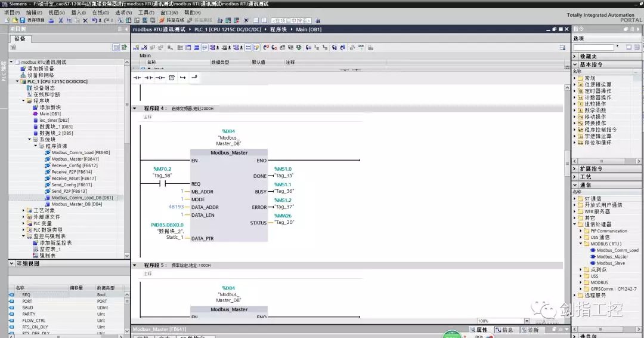The width and height of the screenshot is (644, 338).
Task: Expand the USS 通信 instruction folder
Action: [581, 238]
